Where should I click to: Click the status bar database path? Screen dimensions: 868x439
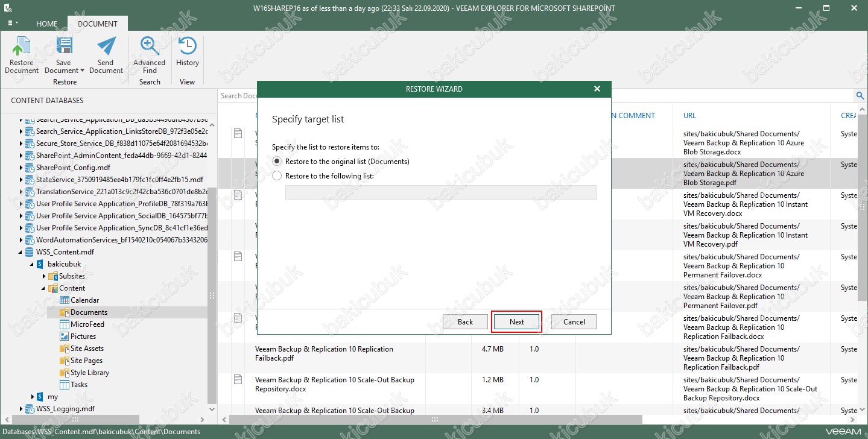click(100, 431)
